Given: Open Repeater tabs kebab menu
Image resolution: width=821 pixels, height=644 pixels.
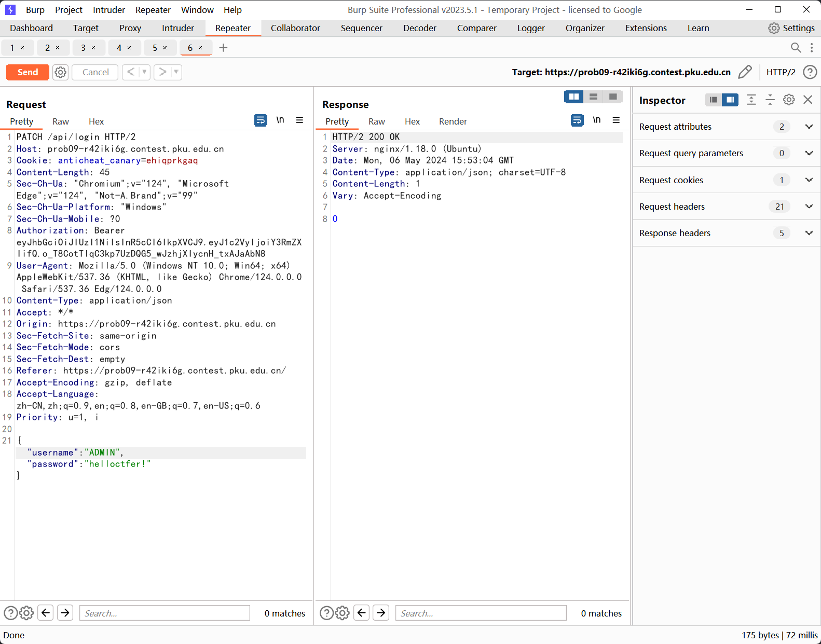Looking at the screenshot, I should pos(812,48).
